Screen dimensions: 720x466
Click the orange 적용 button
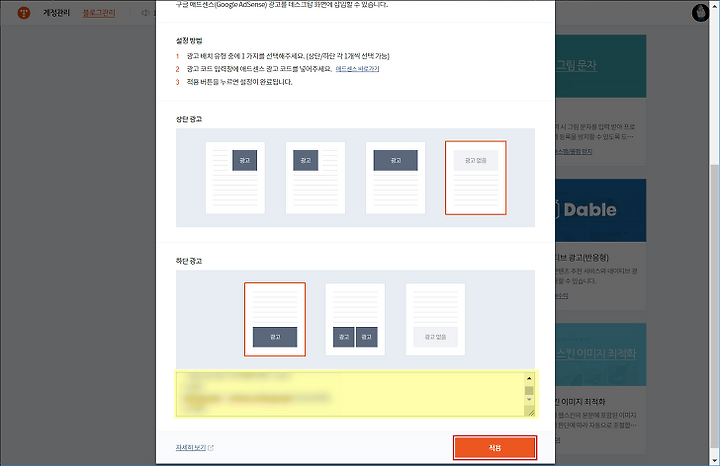pyautogui.click(x=495, y=448)
